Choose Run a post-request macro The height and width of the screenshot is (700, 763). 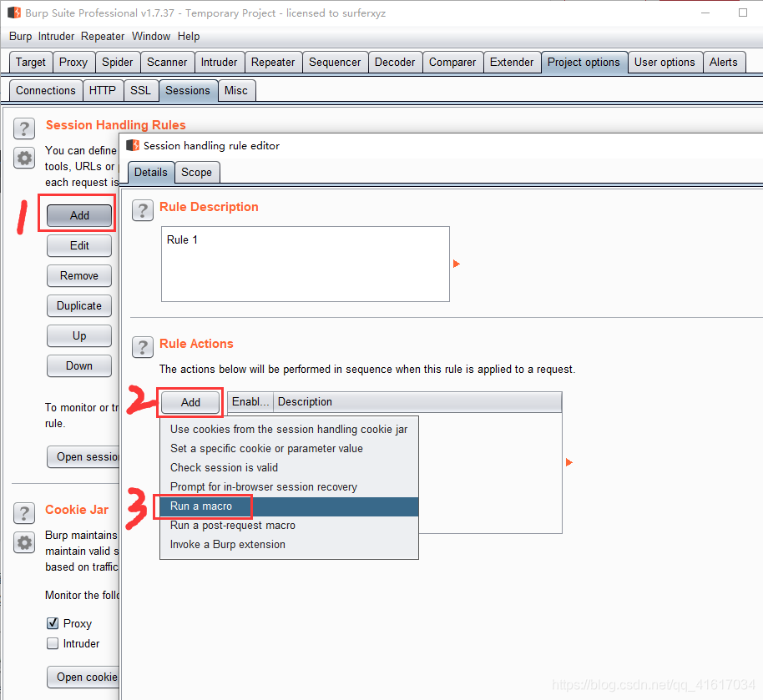(x=289, y=525)
